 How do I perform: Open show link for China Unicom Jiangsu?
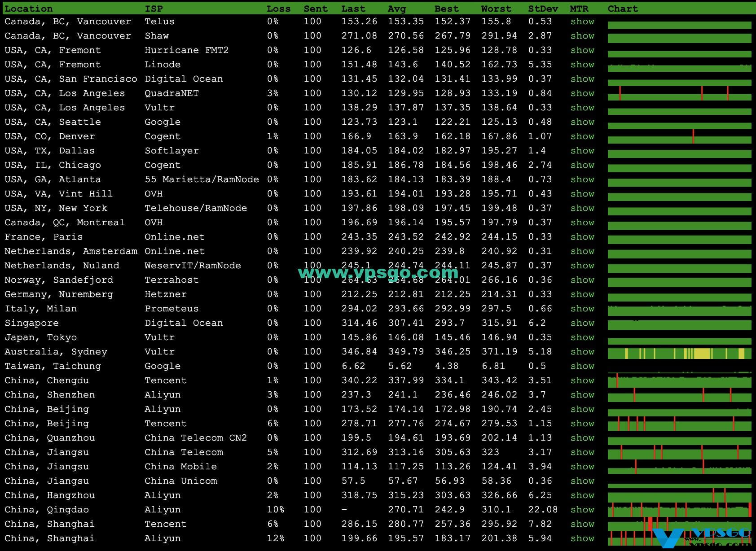[582, 481]
